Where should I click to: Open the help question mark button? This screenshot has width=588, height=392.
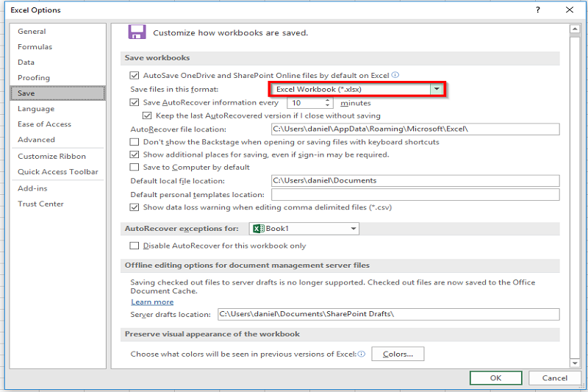538,10
